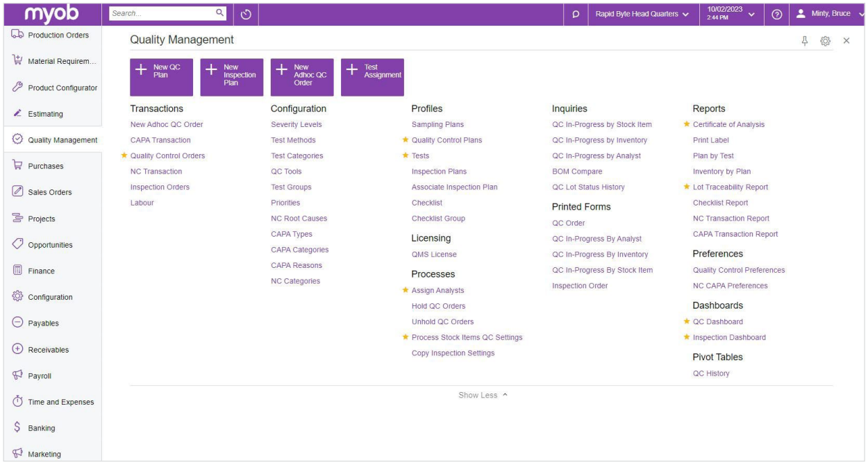Open the Sampling Plans link
This screenshot has width=868, height=465.
click(437, 125)
